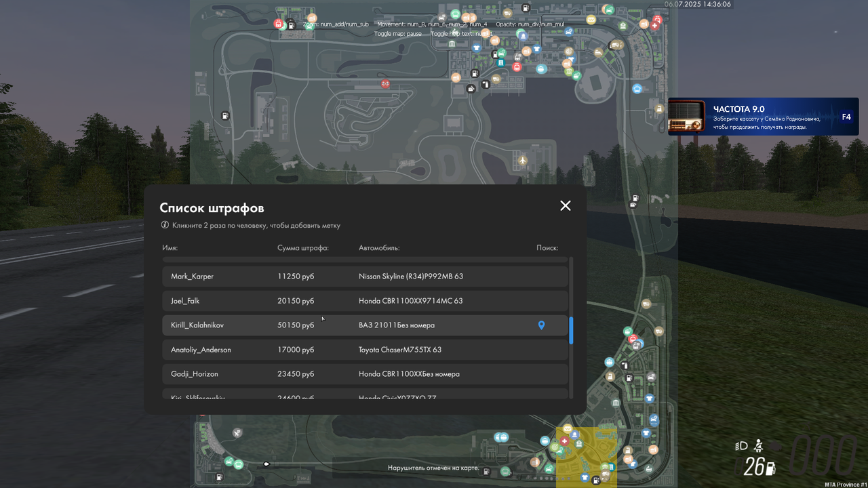Screen dimensions: 868x488
Task: Click the airplane airport icon on map
Action: coord(522,160)
